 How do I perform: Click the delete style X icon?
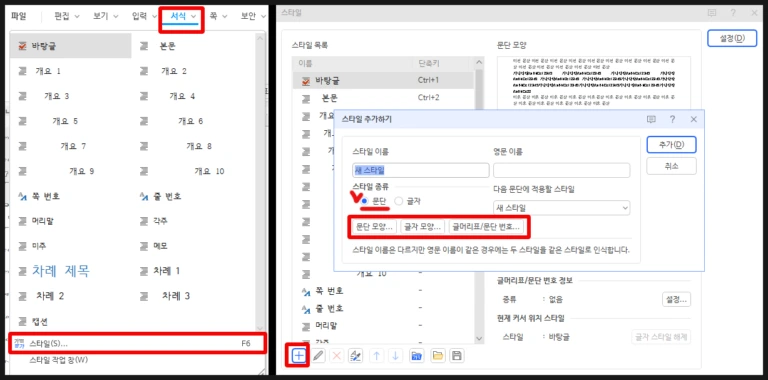pos(336,356)
